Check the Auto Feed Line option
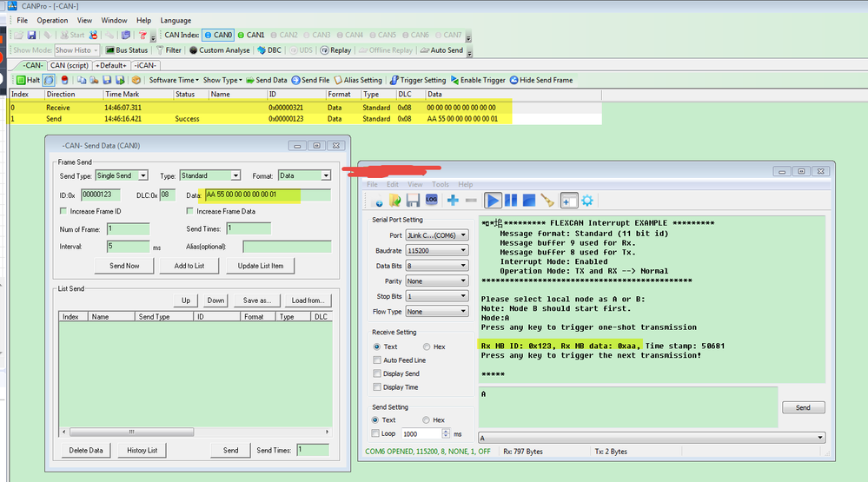The image size is (868, 482). coord(376,360)
